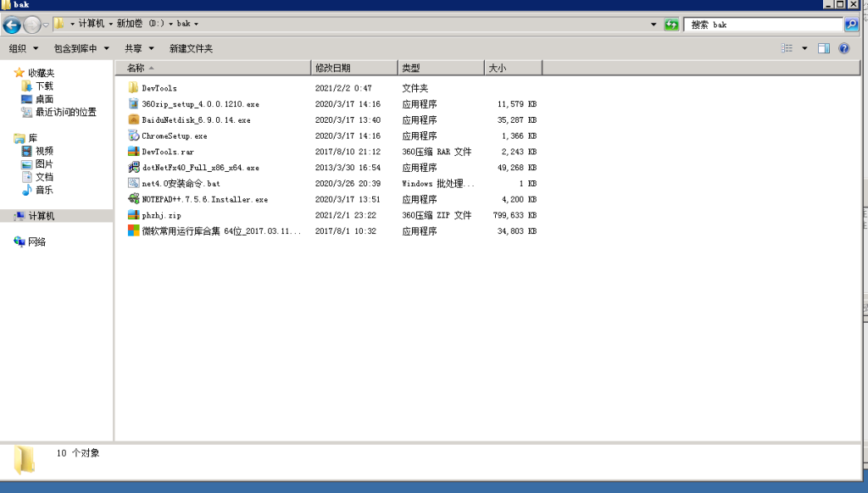Click the Back navigation arrow
The image size is (868, 493).
[x=12, y=25]
